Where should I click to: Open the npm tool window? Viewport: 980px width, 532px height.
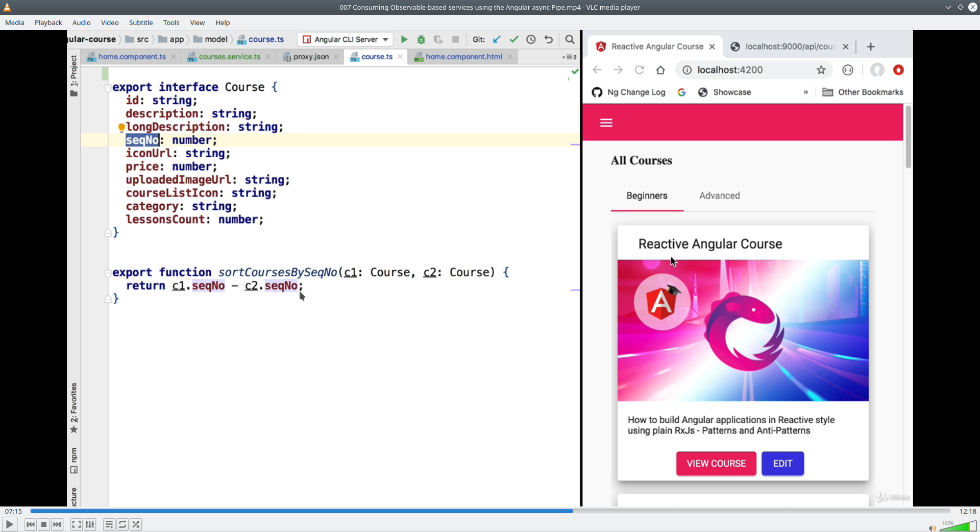[x=74, y=461]
